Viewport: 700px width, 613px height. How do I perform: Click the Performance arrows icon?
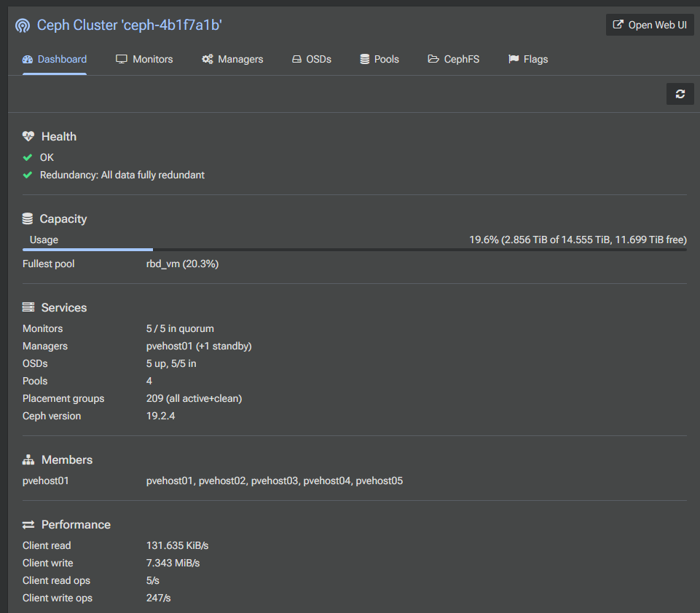(28, 525)
